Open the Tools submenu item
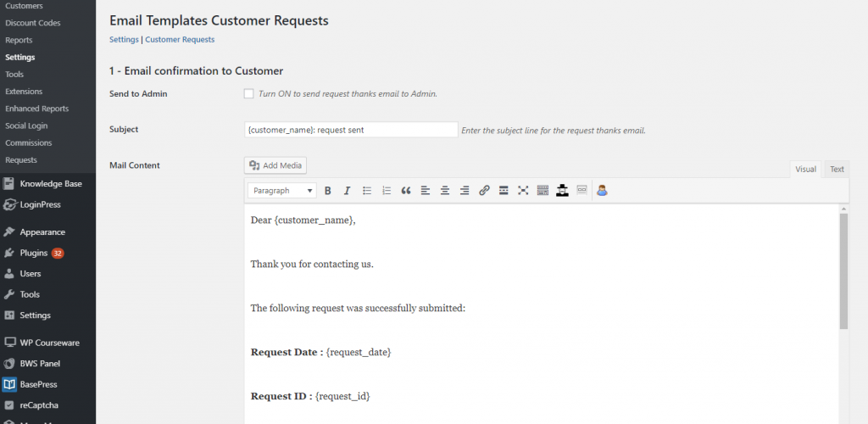The image size is (868, 424). [14, 74]
